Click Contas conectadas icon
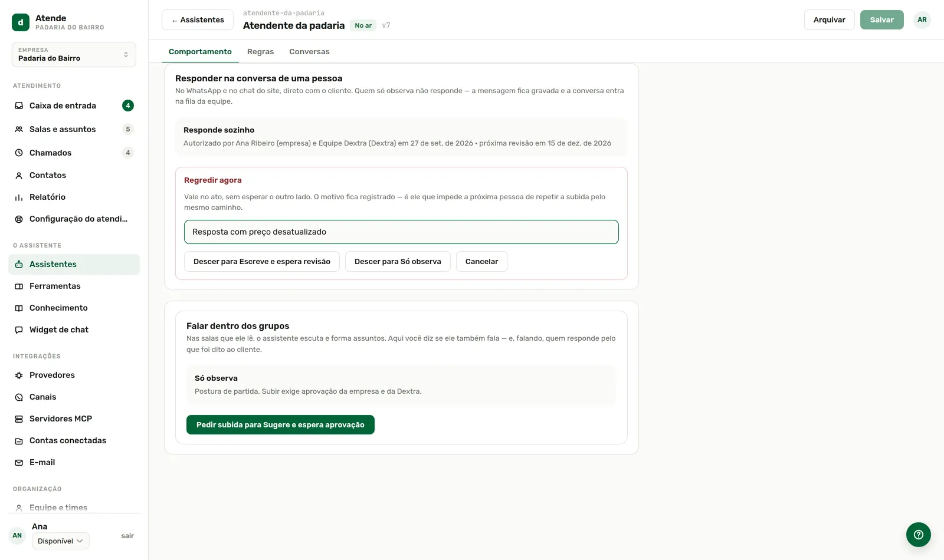 [x=19, y=440]
